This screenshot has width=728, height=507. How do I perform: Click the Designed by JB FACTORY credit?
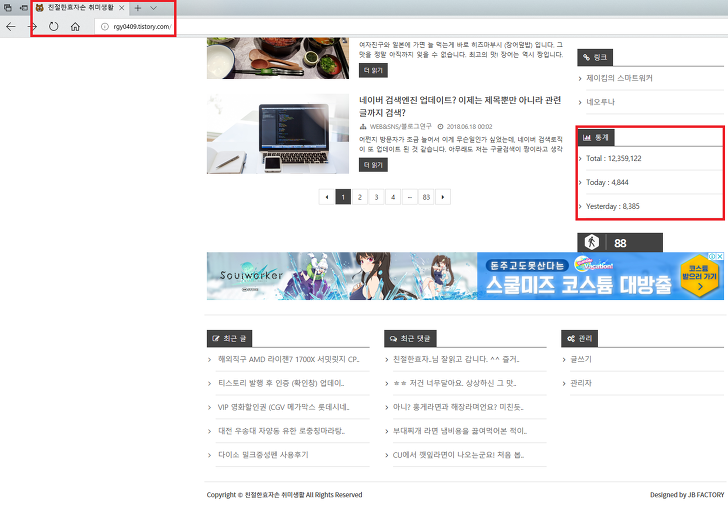click(x=687, y=495)
